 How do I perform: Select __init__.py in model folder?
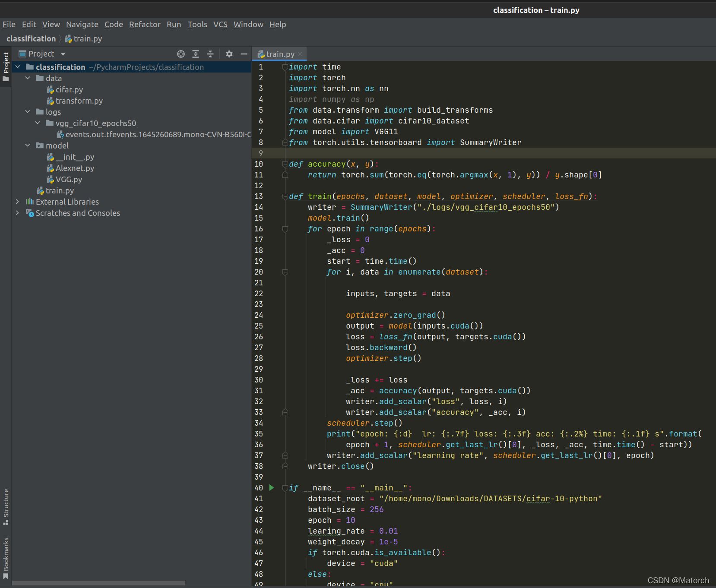click(75, 157)
